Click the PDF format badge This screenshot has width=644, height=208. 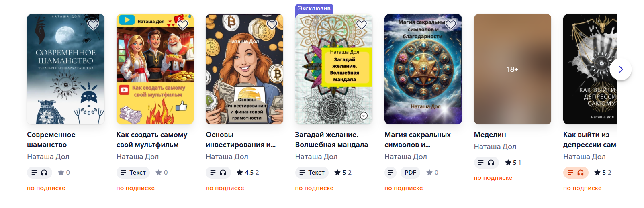[x=410, y=173]
